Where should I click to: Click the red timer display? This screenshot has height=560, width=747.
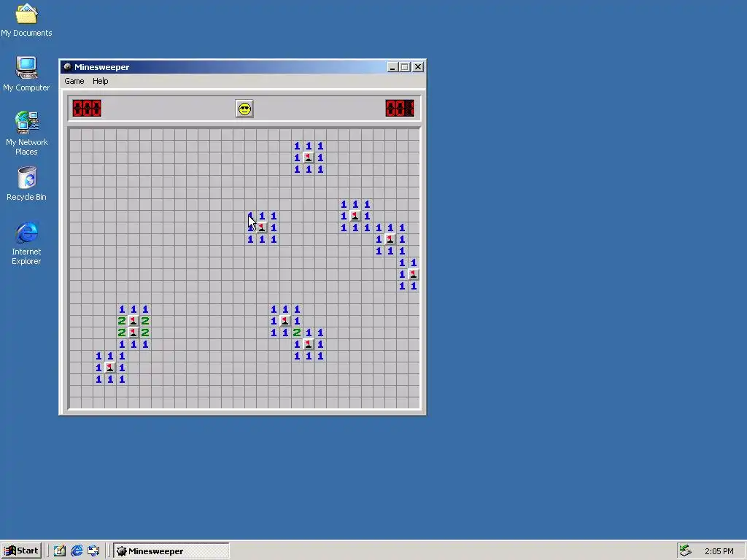click(400, 108)
